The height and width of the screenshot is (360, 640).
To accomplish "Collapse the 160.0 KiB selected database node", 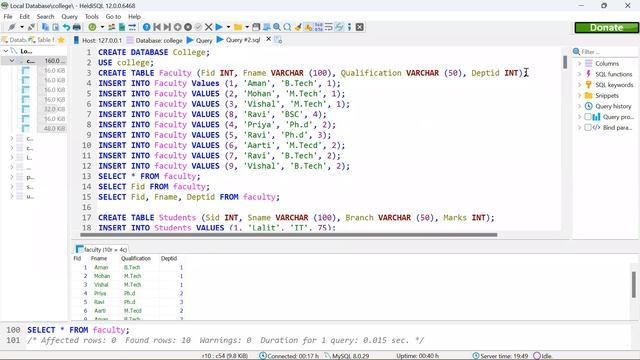I will pyautogui.click(x=12, y=61).
